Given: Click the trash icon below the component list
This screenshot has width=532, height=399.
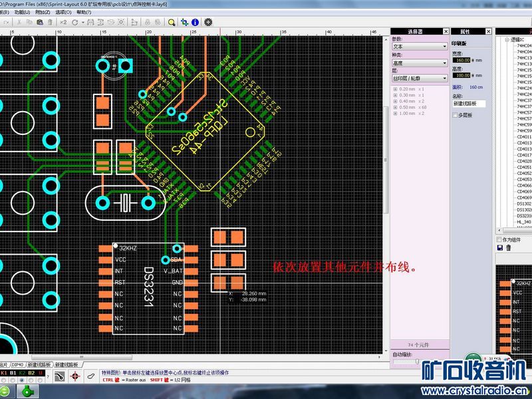Looking at the screenshot, I should (x=508, y=248).
